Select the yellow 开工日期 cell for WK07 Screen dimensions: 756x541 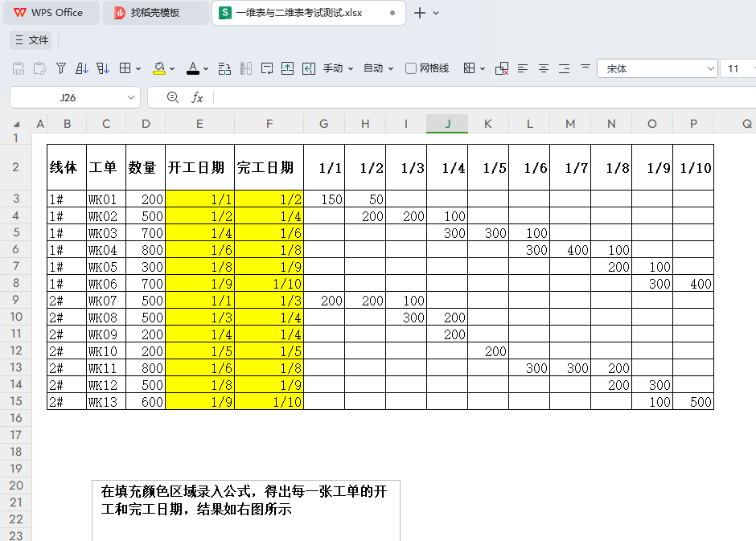tap(199, 300)
